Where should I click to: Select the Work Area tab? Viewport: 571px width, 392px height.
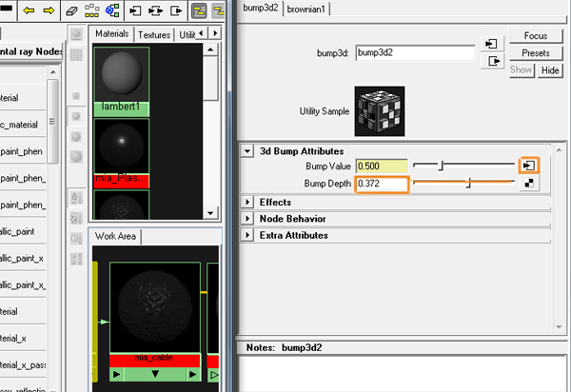[x=115, y=236]
